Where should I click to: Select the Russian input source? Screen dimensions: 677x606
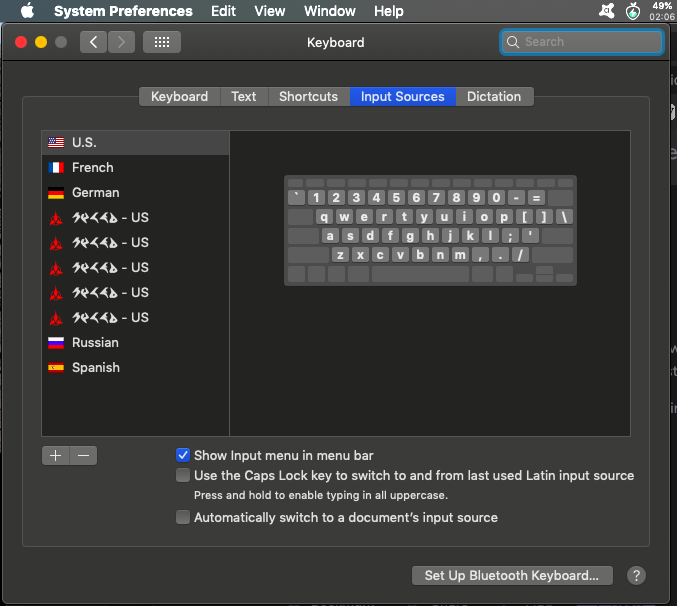(136, 343)
